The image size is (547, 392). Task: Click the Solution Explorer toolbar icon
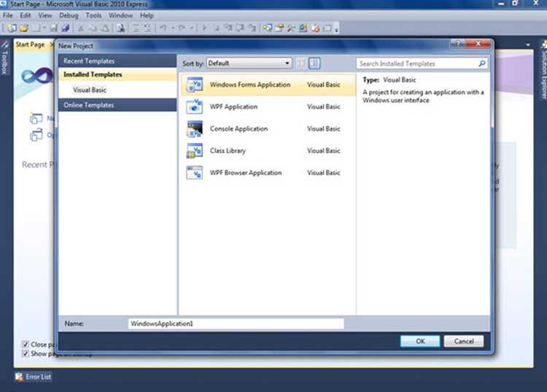[x=268, y=28]
